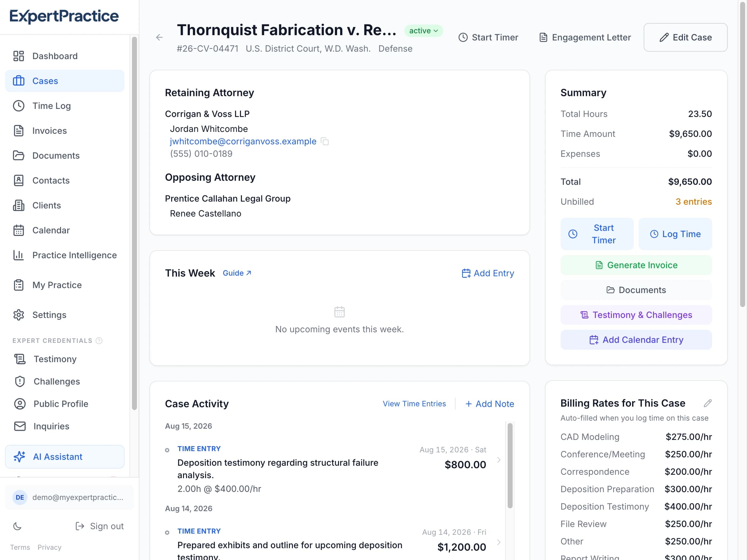Expand the $800.00 deposition testimony time entry
Viewport: 747px width, 560px height.
click(x=499, y=460)
